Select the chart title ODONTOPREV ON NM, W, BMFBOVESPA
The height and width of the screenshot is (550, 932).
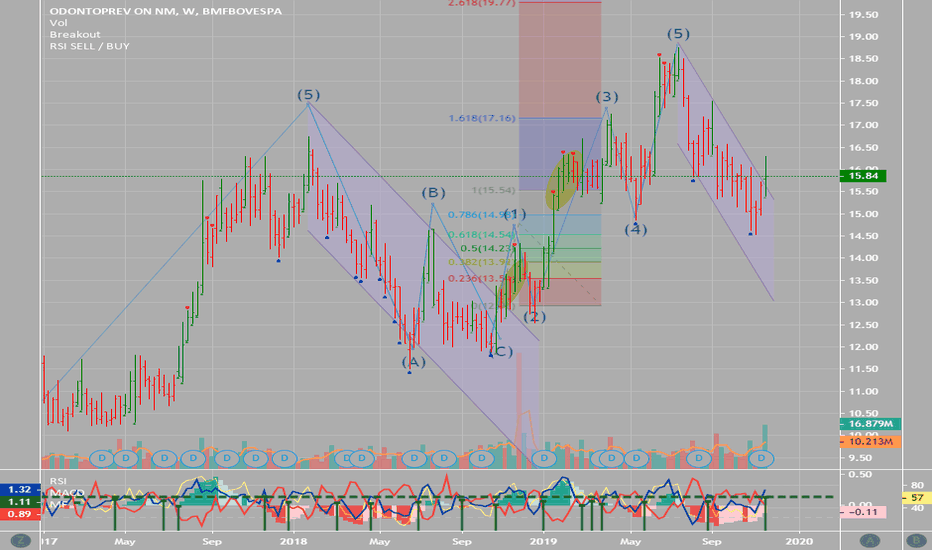click(166, 11)
